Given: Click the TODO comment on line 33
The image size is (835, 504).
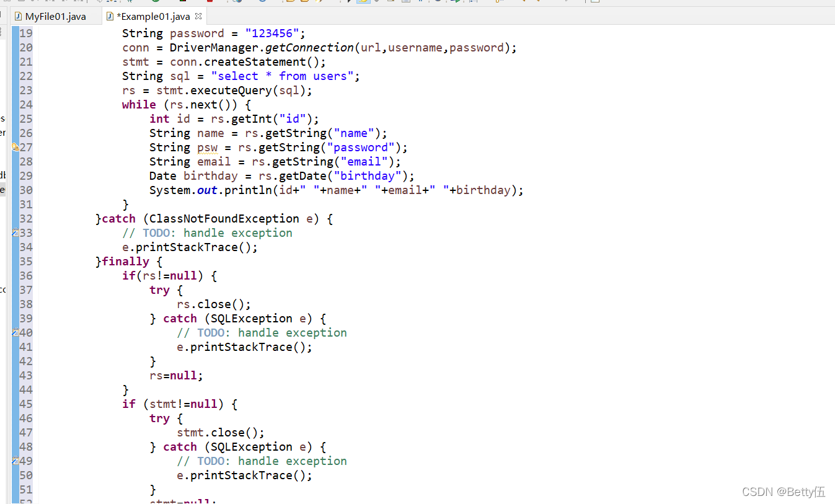Looking at the screenshot, I should [x=207, y=233].
